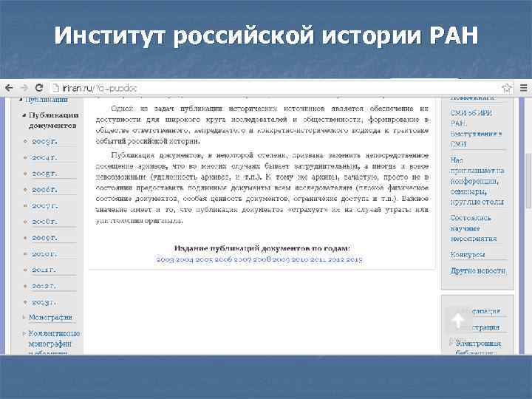532x399 pixels.
Task: Open the Другие новости link
Action: tap(478, 270)
